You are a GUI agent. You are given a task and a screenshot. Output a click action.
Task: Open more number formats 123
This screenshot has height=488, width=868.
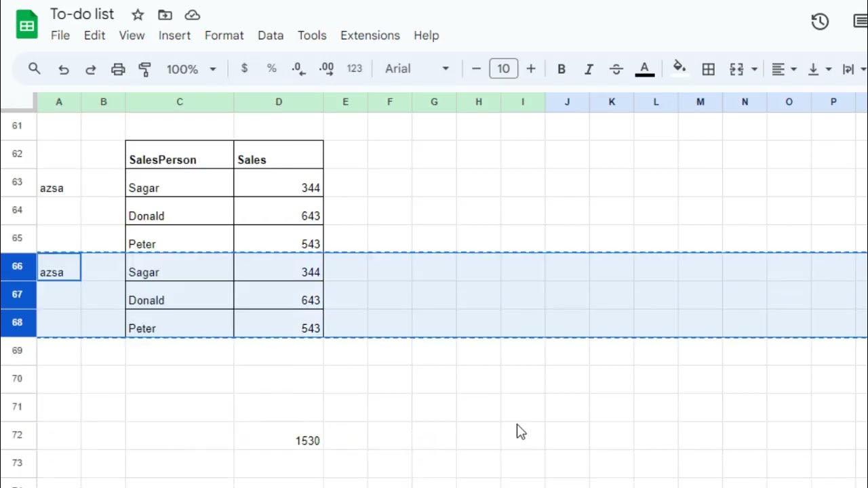click(355, 68)
